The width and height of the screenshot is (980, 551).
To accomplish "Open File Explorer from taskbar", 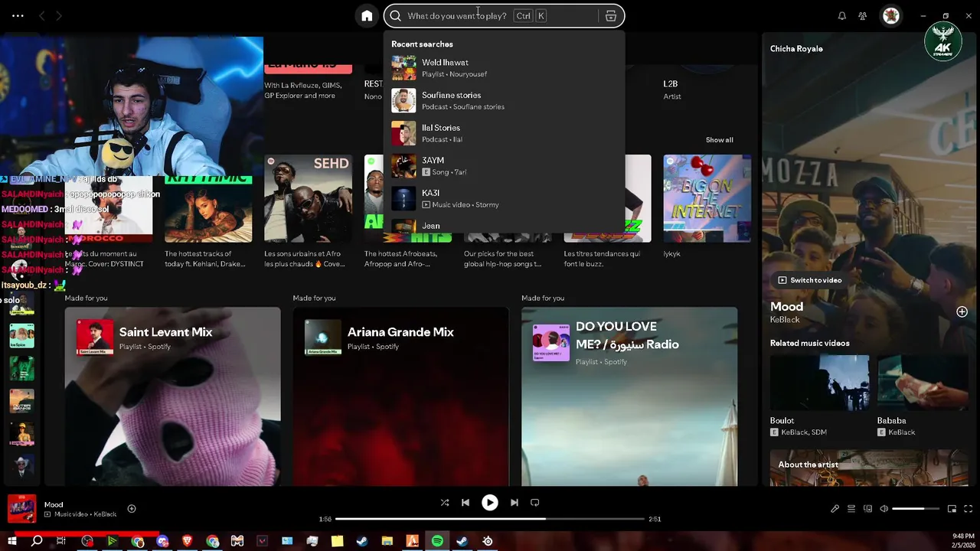I will [387, 541].
